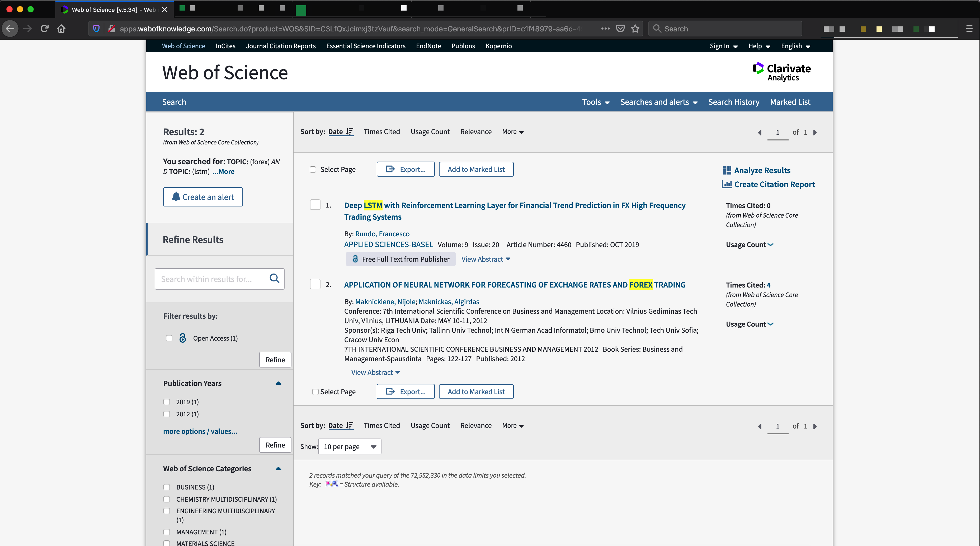Click the search magnifier icon in Refine Results
This screenshot has height=546, width=980.
pos(274,279)
